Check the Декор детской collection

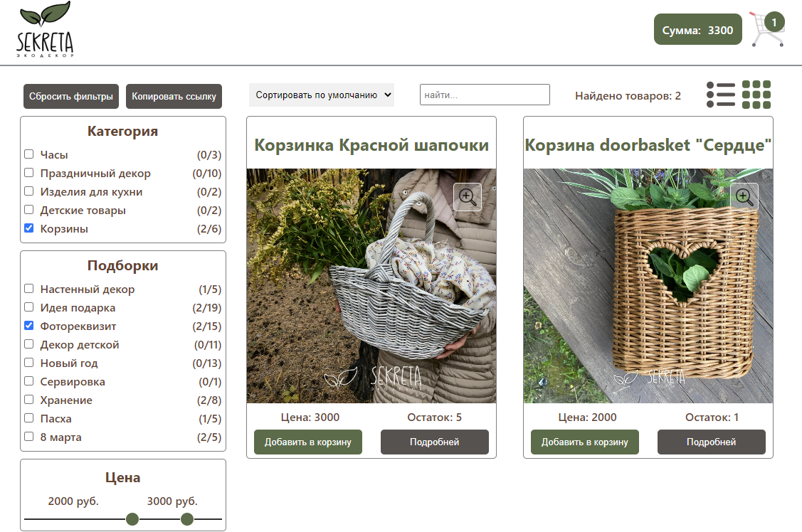tap(29, 344)
